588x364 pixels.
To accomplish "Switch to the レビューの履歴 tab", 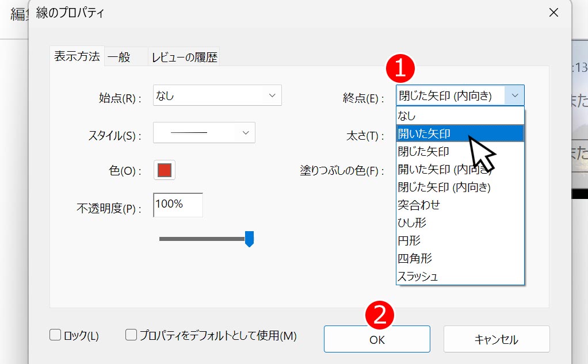I will [x=184, y=57].
